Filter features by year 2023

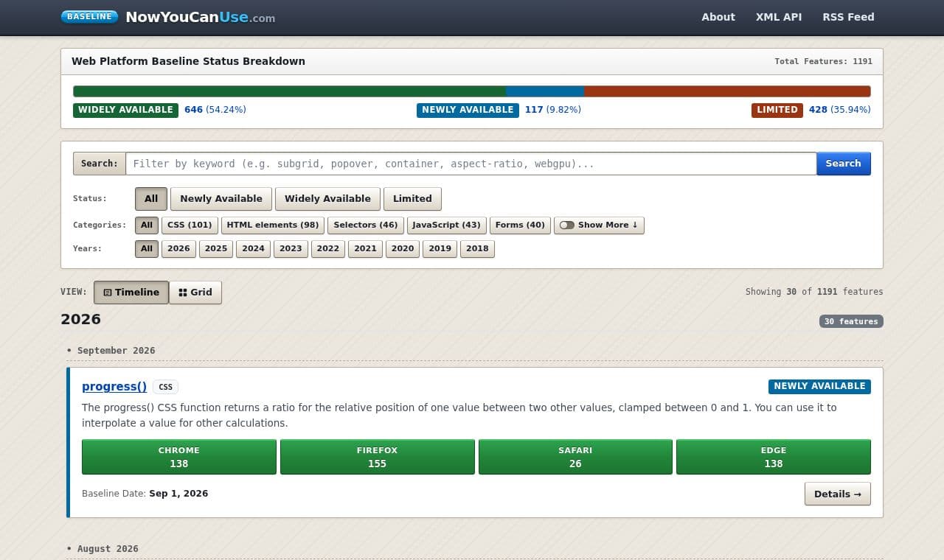point(291,248)
